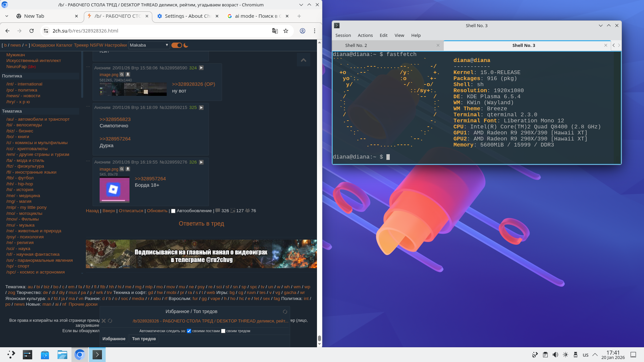644x362 pixels.
Task: Click search icon next to image.png in post 326
Action: (122, 169)
